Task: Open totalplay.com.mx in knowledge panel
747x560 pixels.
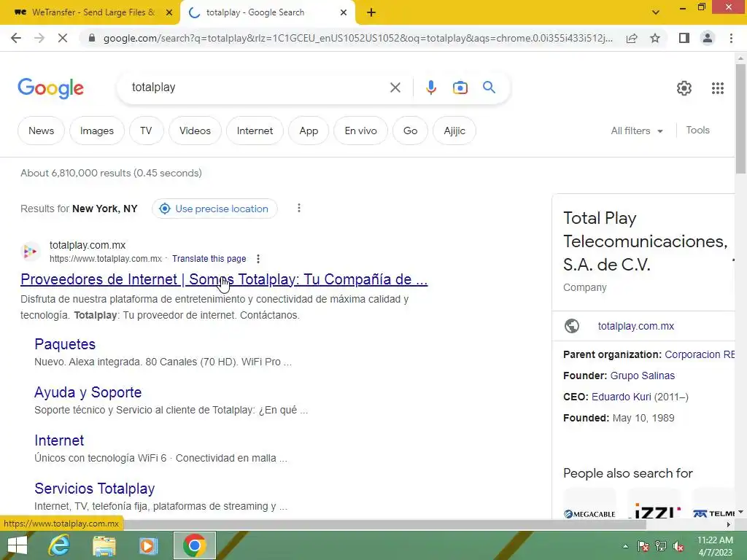Action: [636, 326]
